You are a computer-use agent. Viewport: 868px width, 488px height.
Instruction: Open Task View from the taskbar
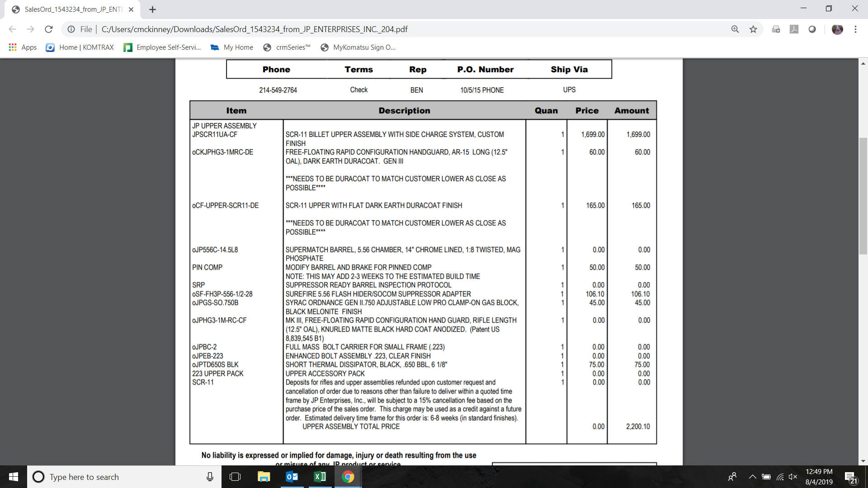click(x=235, y=477)
